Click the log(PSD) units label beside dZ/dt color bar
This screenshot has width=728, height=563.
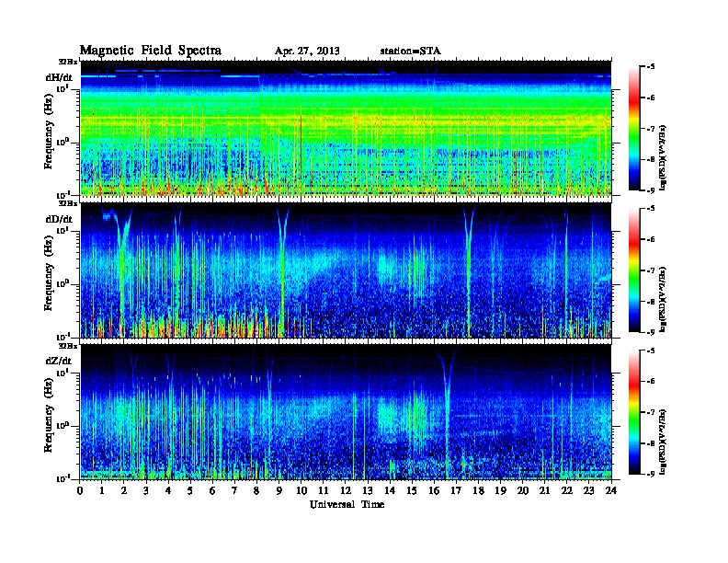pyautogui.click(x=664, y=442)
